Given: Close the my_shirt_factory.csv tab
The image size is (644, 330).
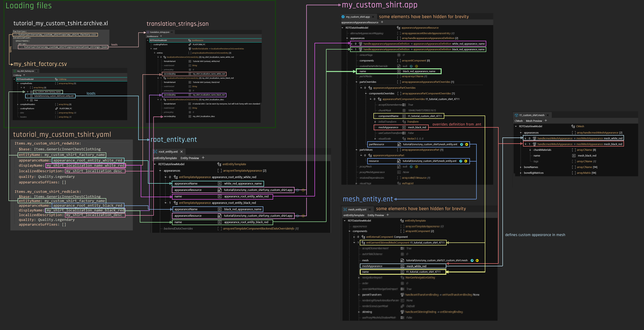Looking at the screenshot, I should 36,71.
